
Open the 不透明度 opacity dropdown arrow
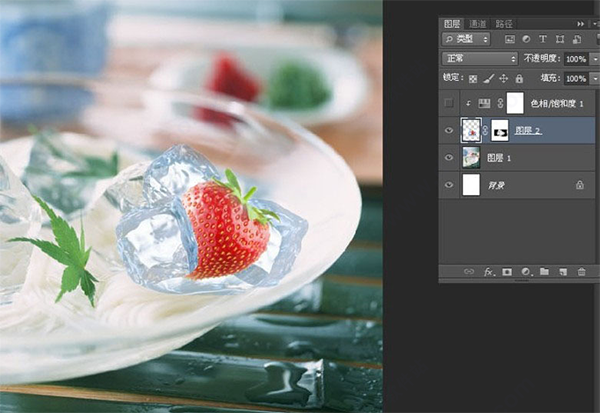pyautogui.click(x=595, y=59)
